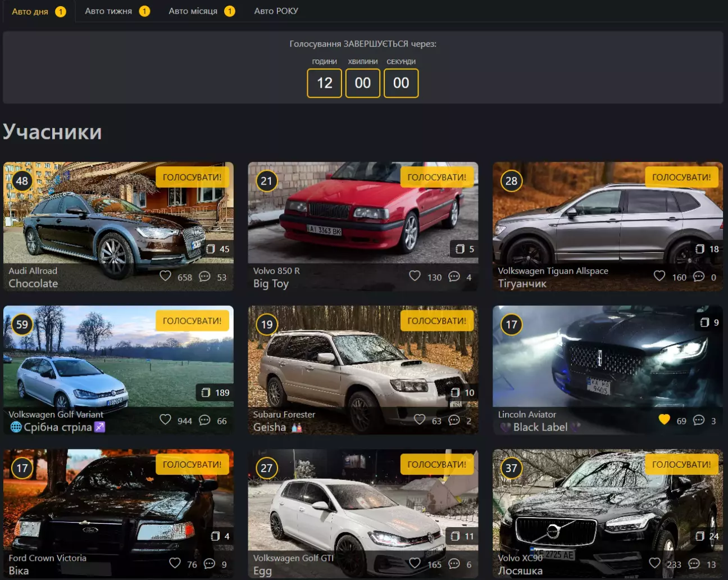The width and height of the screenshot is (728, 580).
Task: Vote for the Volvo 850 R
Action: [x=436, y=177]
